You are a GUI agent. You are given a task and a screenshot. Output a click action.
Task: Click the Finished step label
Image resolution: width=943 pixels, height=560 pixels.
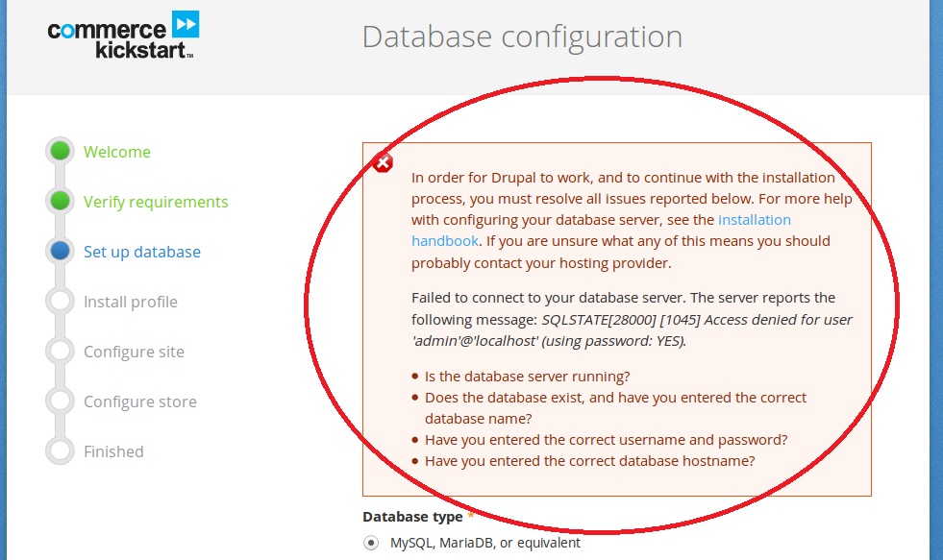pos(113,451)
